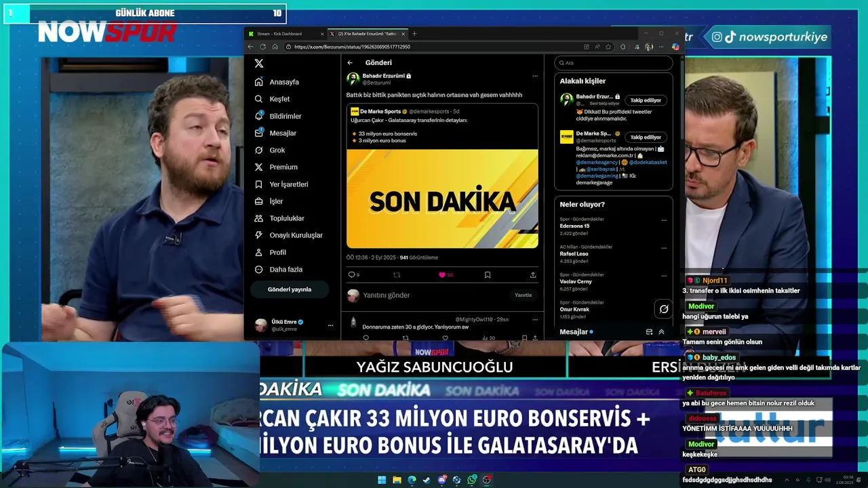Open Windows Start menu
The width and height of the screenshot is (868, 488).
pyautogui.click(x=382, y=480)
